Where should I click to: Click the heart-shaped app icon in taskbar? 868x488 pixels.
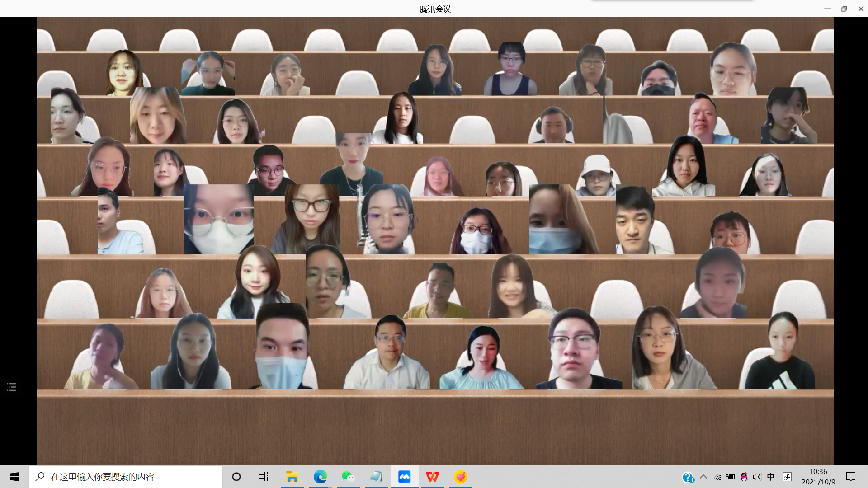pyautogui.click(x=460, y=477)
